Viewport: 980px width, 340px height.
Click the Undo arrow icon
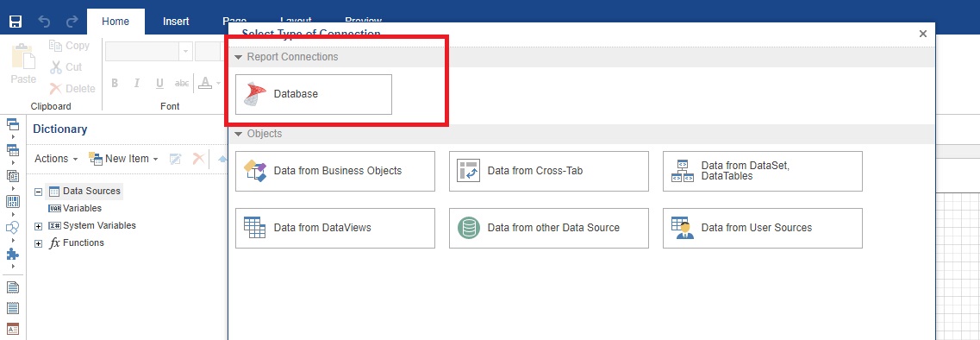(44, 22)
